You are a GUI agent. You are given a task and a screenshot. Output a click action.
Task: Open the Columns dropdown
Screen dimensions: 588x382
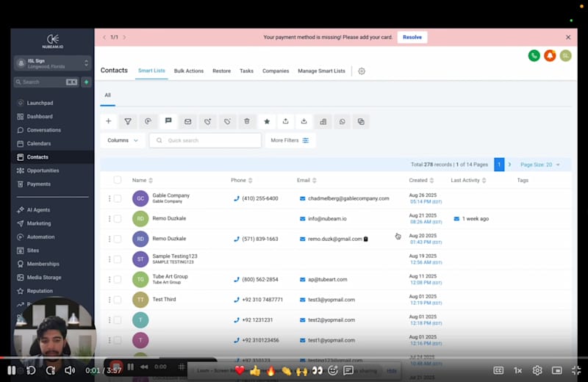pos(123,140)
